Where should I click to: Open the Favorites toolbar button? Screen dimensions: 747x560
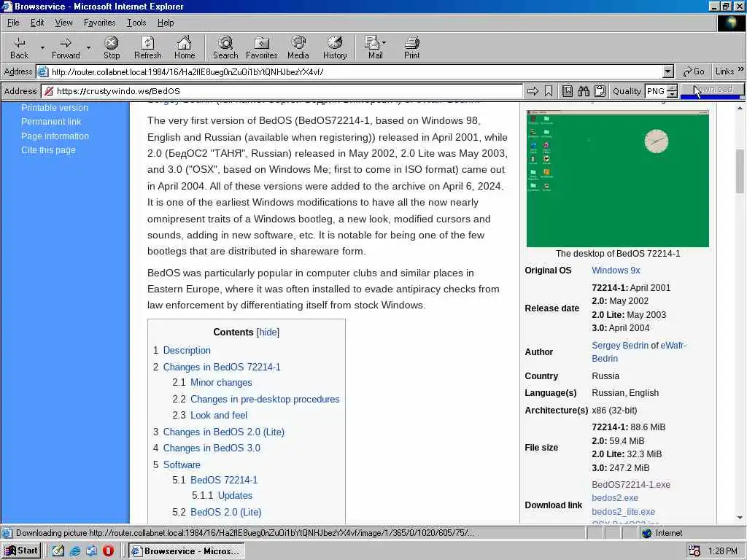(x=262, y=47)
